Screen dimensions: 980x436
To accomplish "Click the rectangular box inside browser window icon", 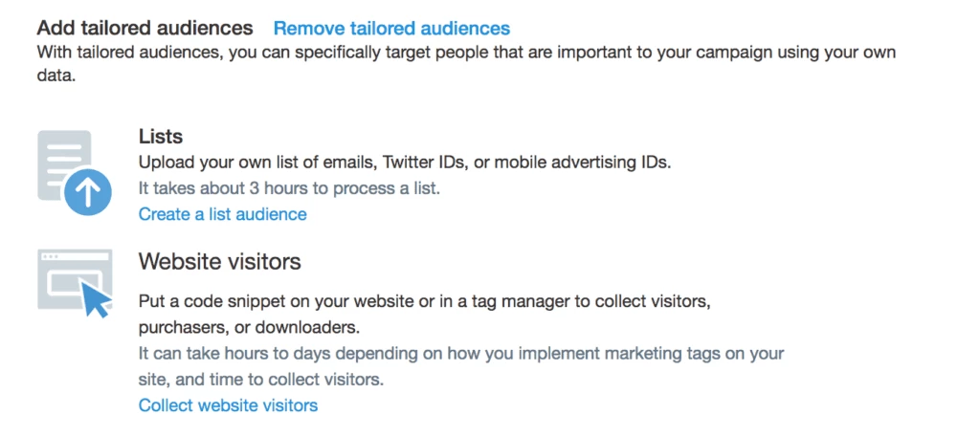I will [71, 285].
